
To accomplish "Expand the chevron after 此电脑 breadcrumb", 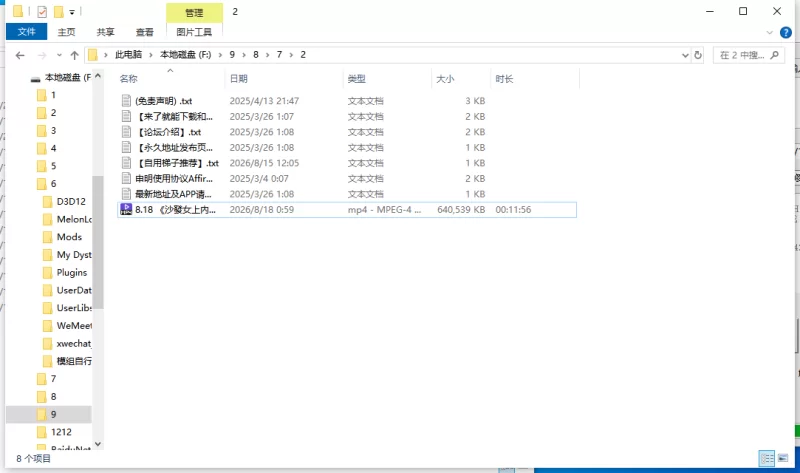I will (x=151, y=55).
